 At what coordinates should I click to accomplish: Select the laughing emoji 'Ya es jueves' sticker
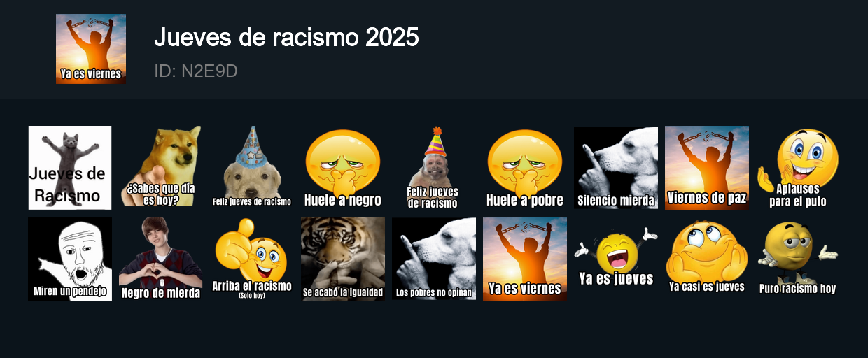616,259
